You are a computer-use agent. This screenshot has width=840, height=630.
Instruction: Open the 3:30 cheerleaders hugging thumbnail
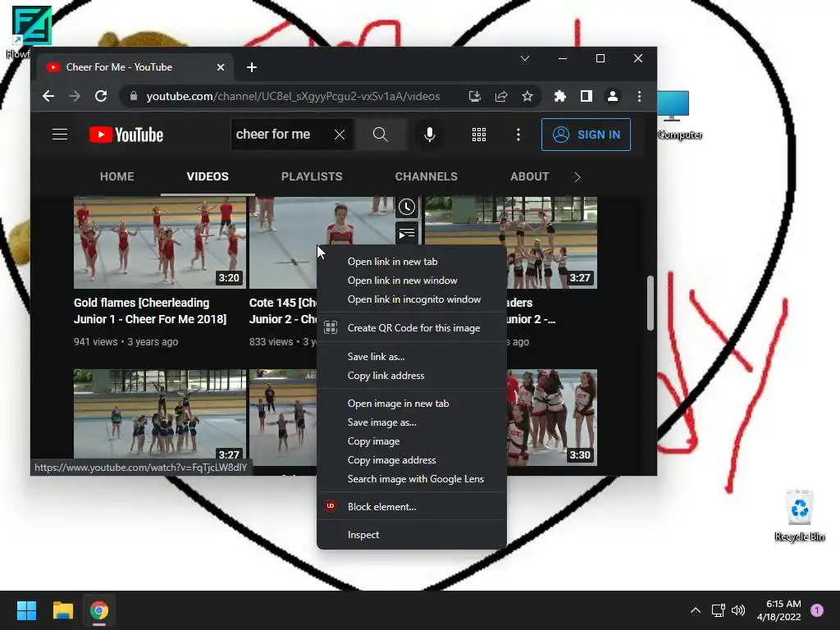click(x=552, y=417)
